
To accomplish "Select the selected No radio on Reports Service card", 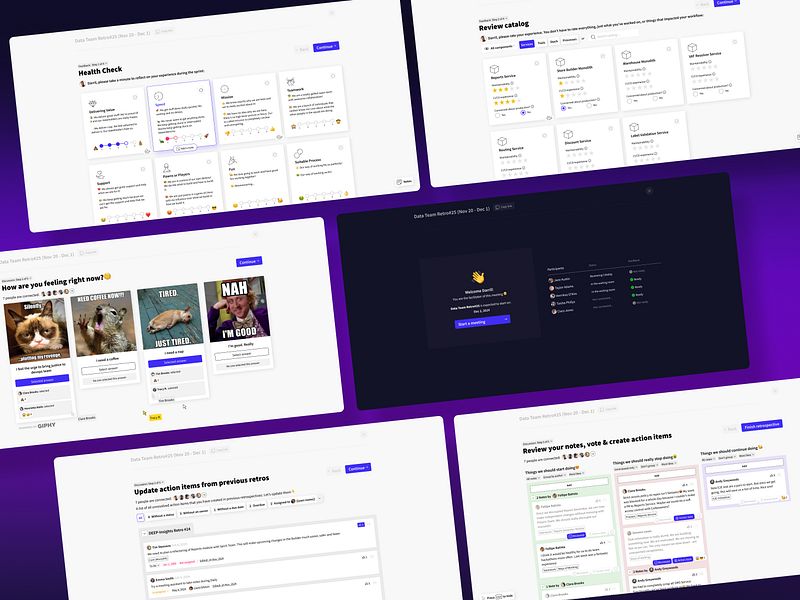I will (x=523, y=113).
